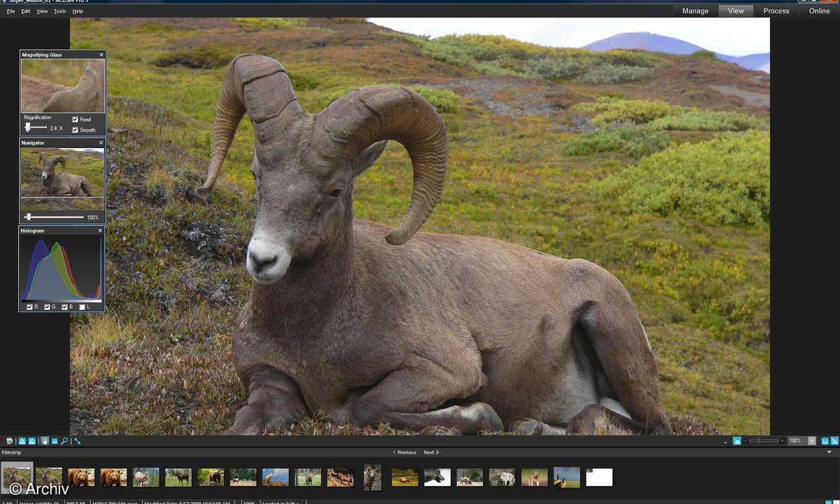Open the 100% zoom level dropdown
Viewport: 840px width, 504px height.
(812, 441)
